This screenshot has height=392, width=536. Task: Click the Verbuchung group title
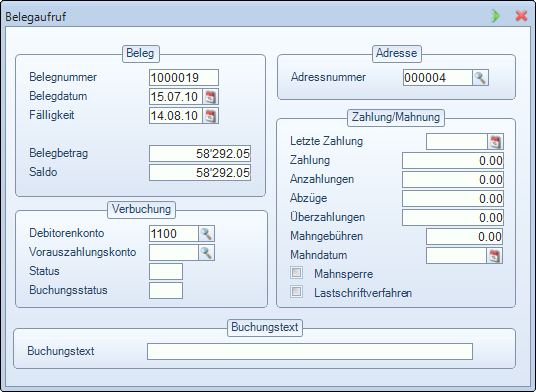pos(141,209)
